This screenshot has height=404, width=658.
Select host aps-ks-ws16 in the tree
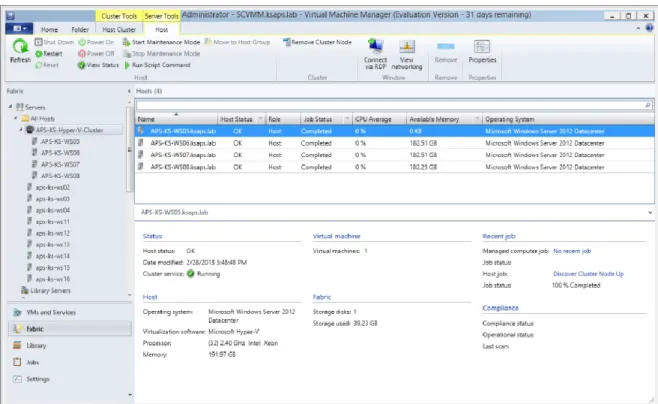pyautogui.click(x=52, y=279)
